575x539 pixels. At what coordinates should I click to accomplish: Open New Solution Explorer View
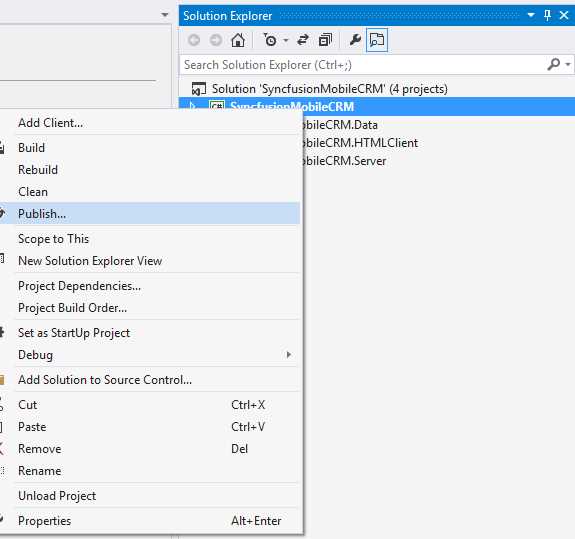pos(150,261)
